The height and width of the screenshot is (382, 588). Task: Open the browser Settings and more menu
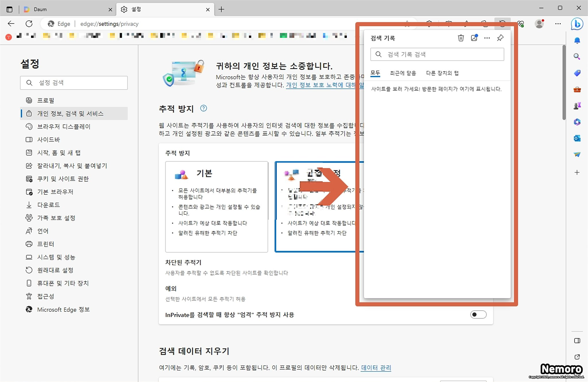tap(558, 24)
